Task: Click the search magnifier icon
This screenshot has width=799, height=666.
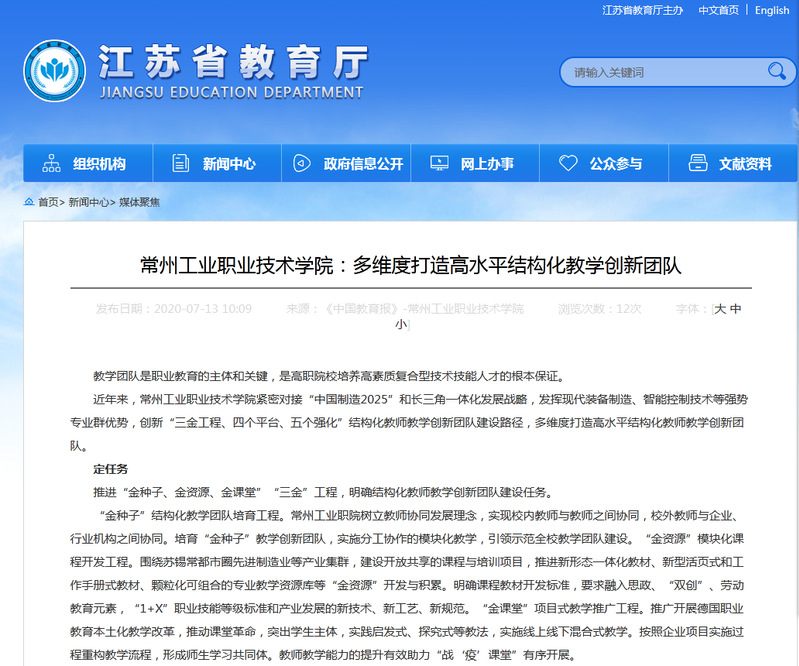Action: point(776,72)
